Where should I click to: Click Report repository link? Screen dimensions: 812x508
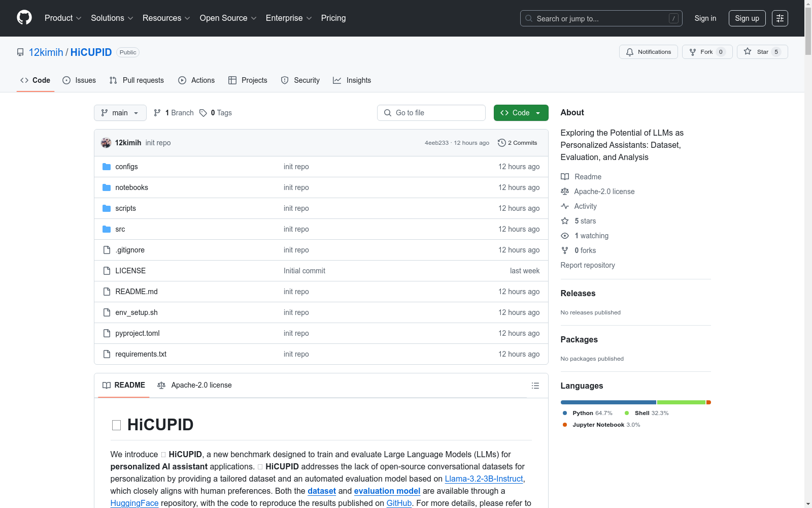(588, 265)
